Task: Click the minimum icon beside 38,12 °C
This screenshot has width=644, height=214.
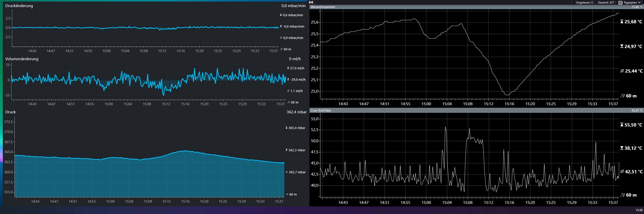Action: tap(622, 148)
